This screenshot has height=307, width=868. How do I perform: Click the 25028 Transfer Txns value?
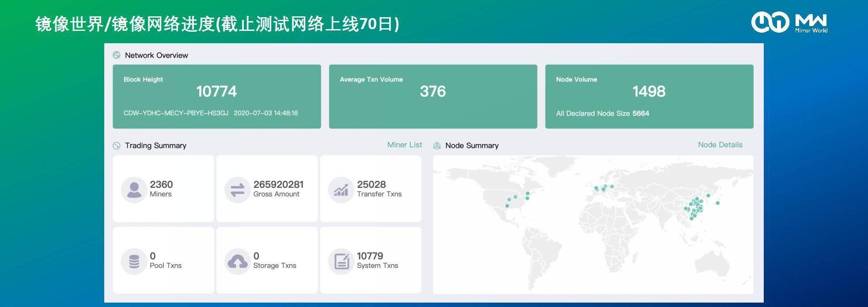pos(371,184)
